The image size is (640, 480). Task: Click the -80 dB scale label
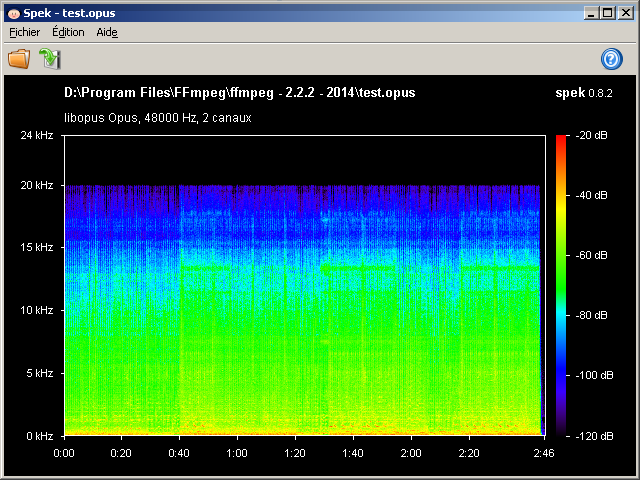point(591,315)
